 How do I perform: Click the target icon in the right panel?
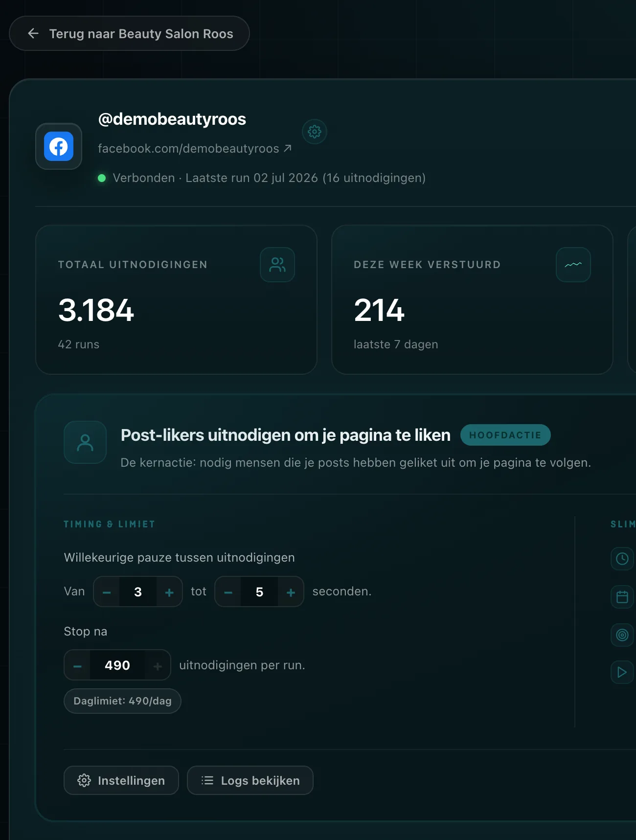pyautogui.click(x=622, y=635)
